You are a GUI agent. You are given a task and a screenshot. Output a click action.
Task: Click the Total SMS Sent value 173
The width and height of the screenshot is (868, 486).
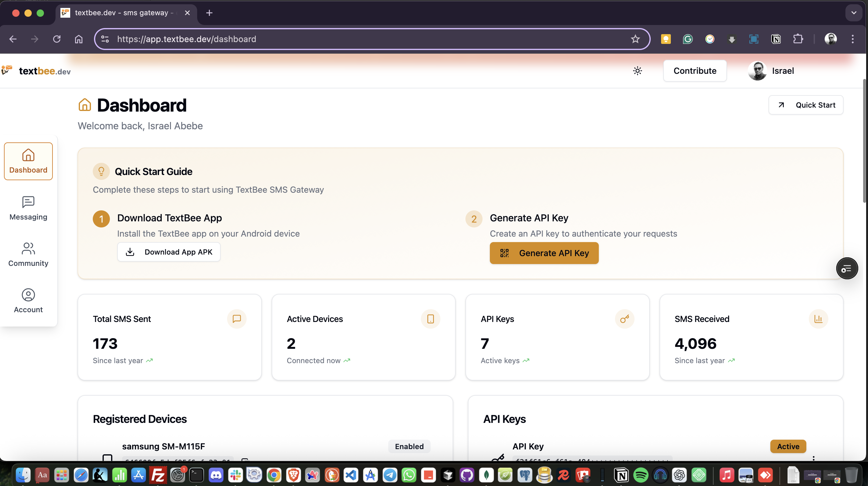(105, 343)
